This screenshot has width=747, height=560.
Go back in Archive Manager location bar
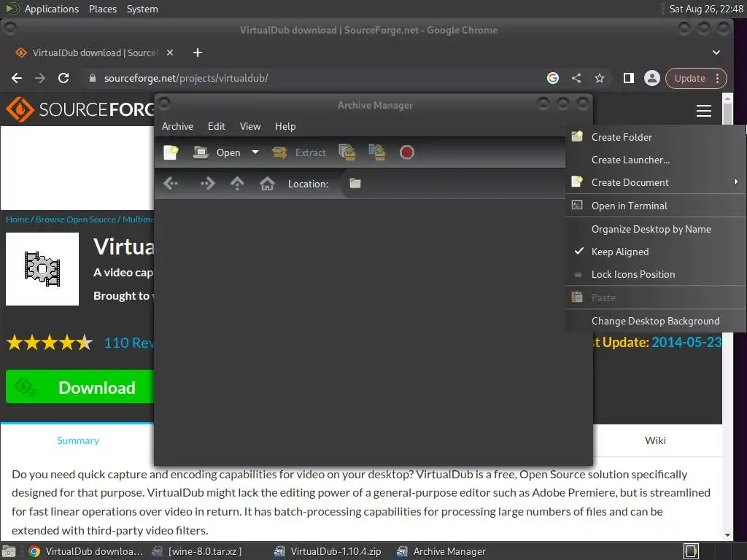coord(171,183)
